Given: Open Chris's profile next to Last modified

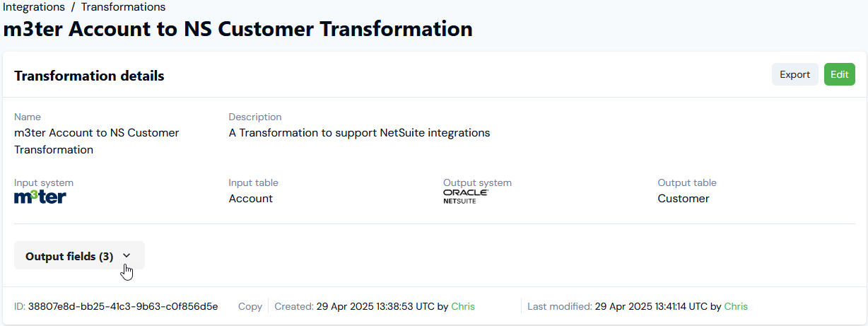Looking at the screenshot, I should click(736, 306).
